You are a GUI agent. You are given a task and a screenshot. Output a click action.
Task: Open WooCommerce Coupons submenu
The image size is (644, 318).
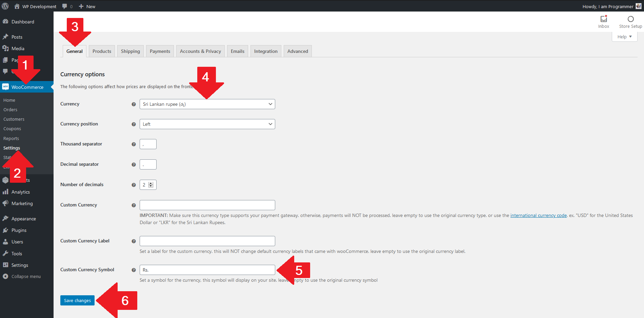tap(12, 128)
